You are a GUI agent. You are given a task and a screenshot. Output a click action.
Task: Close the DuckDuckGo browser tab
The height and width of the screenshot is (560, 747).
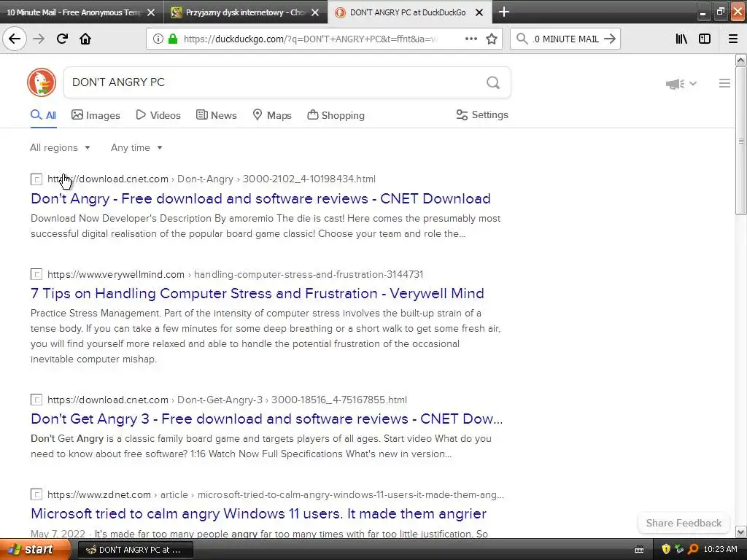pos(480,12)
